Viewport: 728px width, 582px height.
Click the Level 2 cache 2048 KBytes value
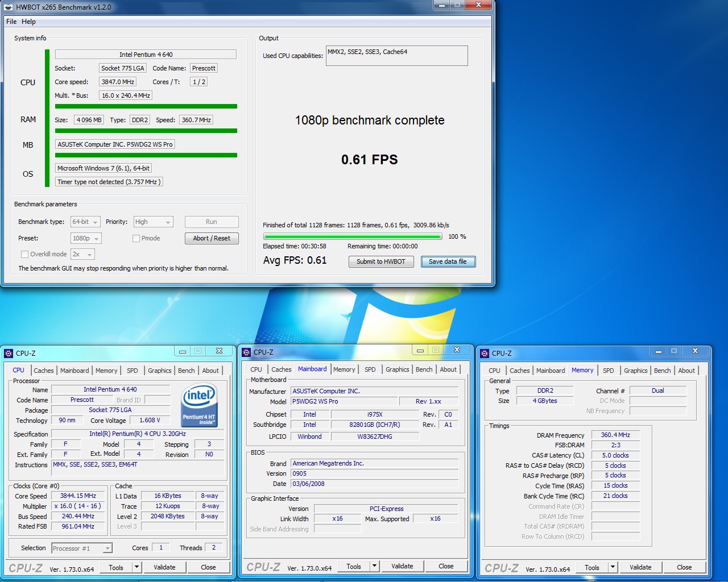[x=167, y=516]
